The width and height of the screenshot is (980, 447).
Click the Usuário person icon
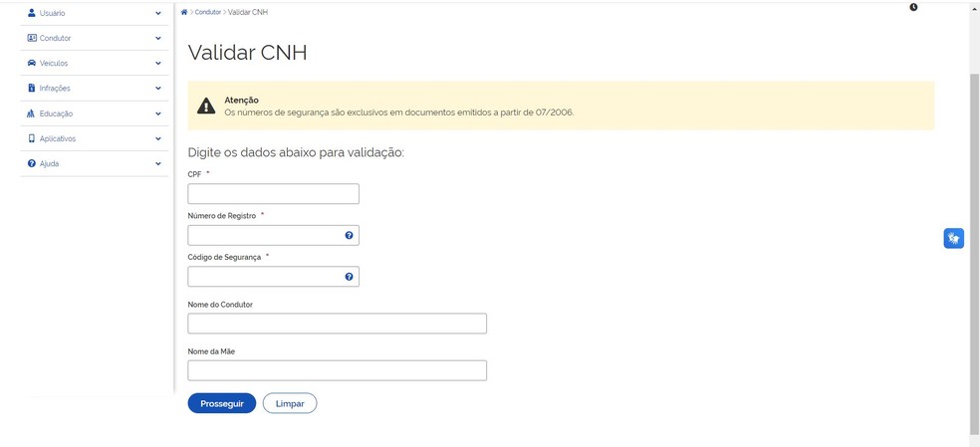pyautogui.click(x=32, y=13)
